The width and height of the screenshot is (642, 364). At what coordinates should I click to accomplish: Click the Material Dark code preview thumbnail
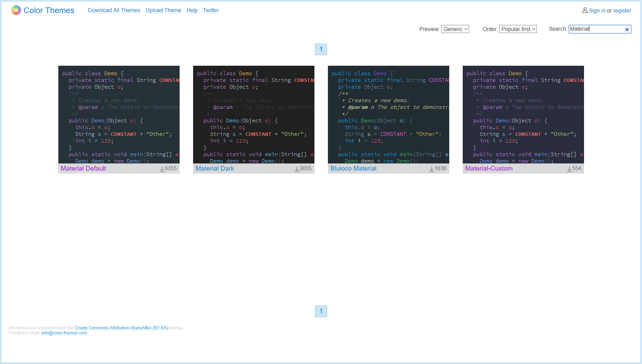coord(253,115)
